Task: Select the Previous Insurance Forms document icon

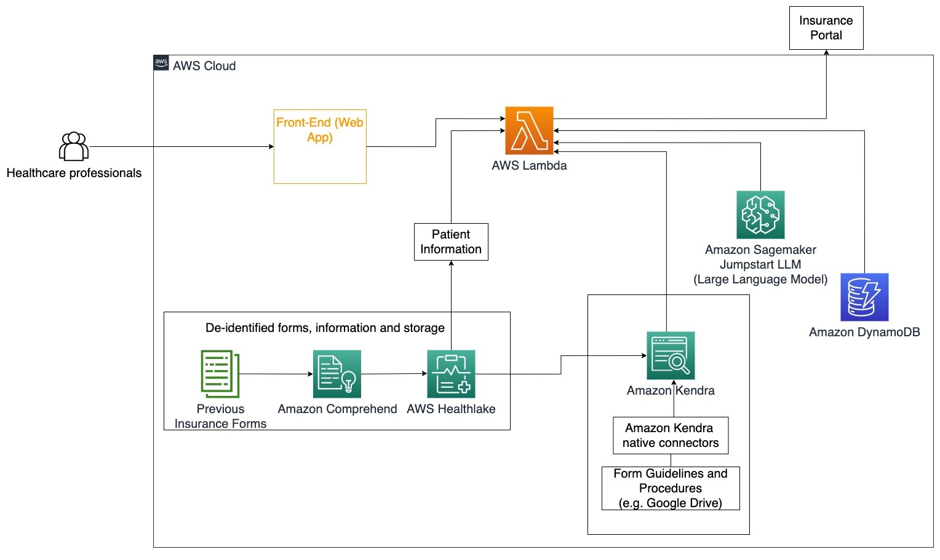Action: [220, 374]
